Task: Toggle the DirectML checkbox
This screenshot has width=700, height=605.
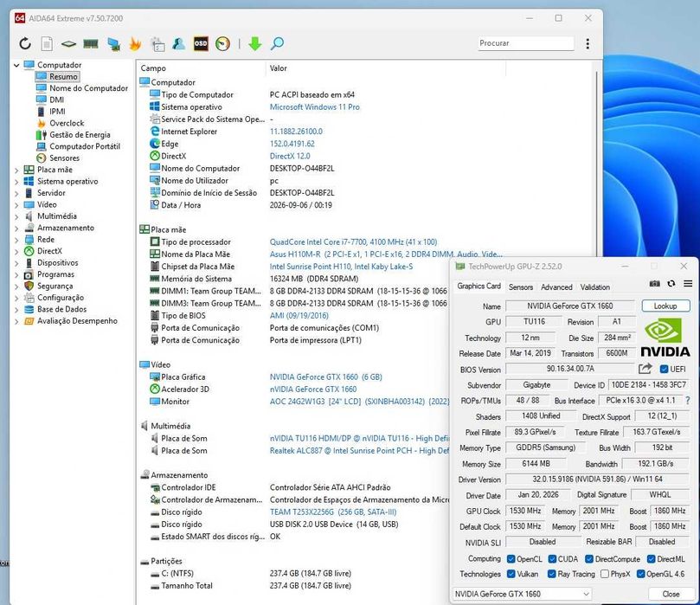Action: click(x=652, y=559)
